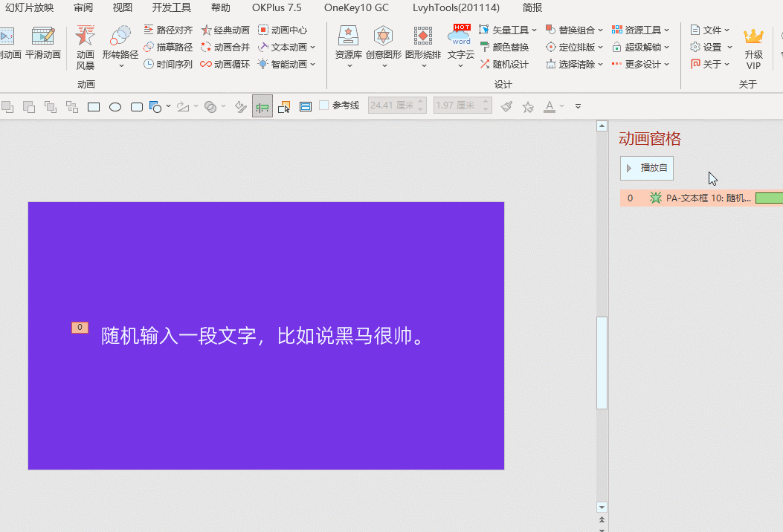Screen dimensions: 783x532
Task: Open quick toolbar customize arrow
Action: tap(578, 106)
